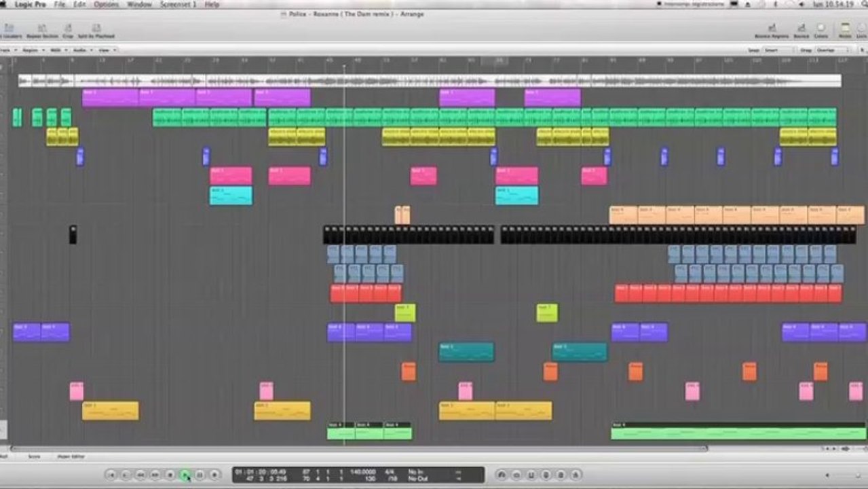Open the File menu
Viewport: 868px width, 489px height.
[x=60, y=4]
